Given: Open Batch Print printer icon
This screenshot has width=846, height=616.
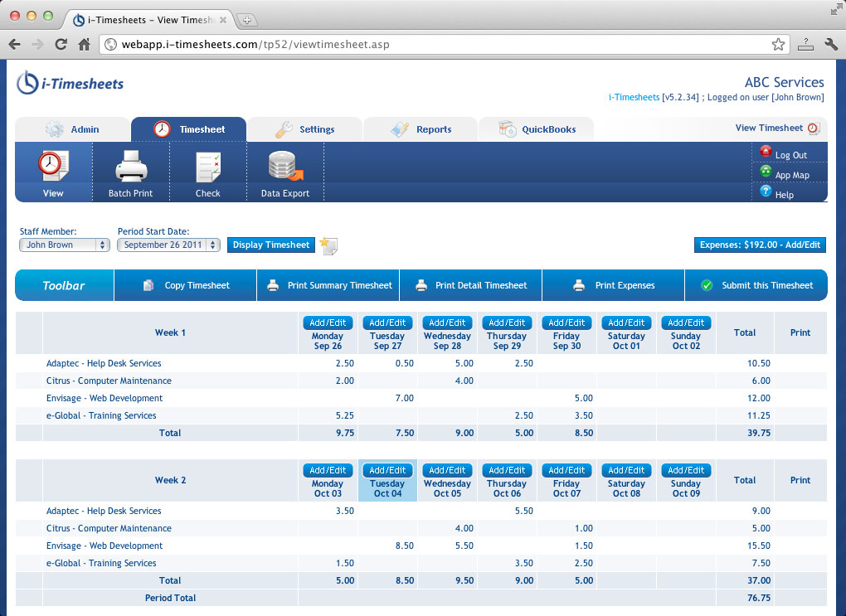Looking at the screenshot, I should pyautogui.click(x=131, y=166).
